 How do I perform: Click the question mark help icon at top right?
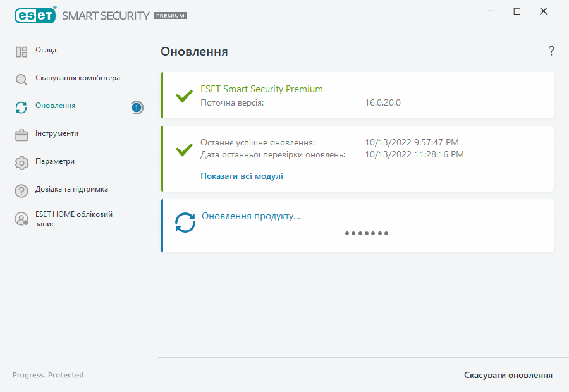point(551,51)
